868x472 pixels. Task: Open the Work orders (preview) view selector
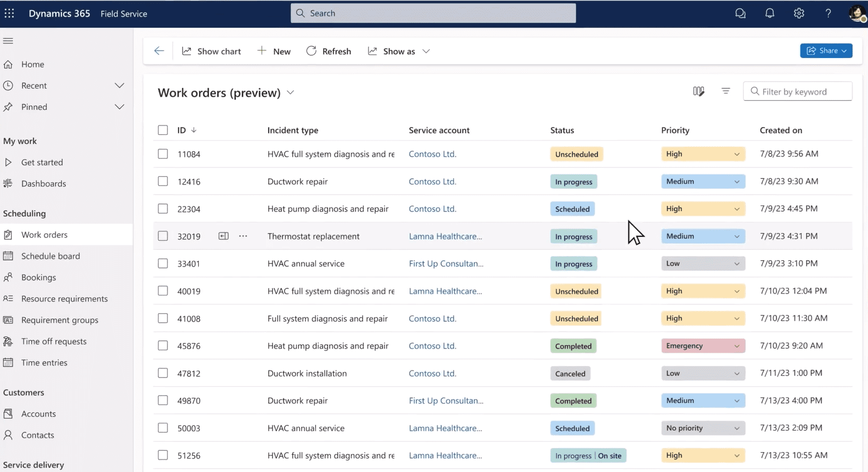(x=227, y=93)
